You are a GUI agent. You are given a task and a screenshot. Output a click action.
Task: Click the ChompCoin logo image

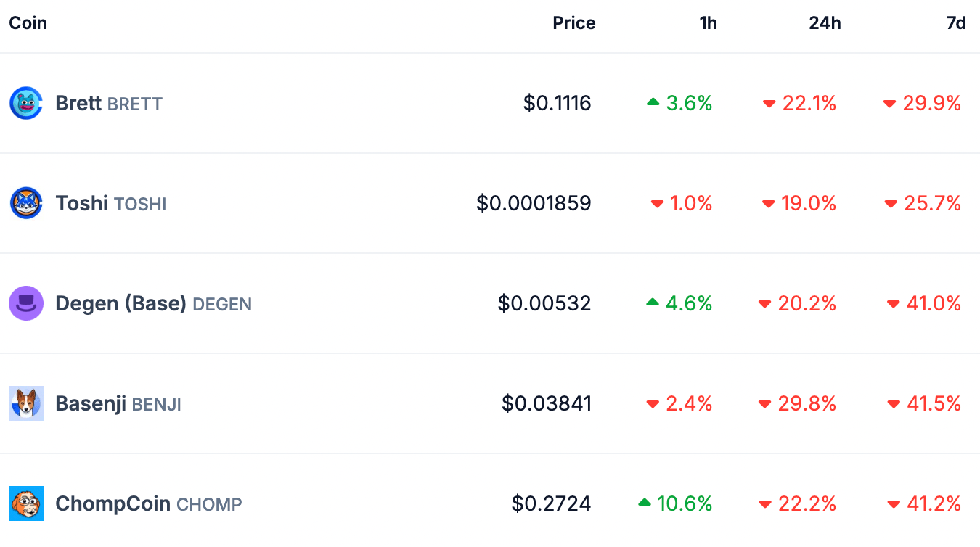pos(25,503)
